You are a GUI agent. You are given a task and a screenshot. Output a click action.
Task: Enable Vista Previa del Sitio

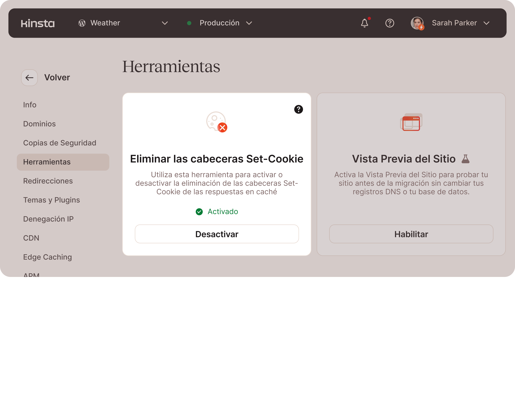(x=411, y=234)
